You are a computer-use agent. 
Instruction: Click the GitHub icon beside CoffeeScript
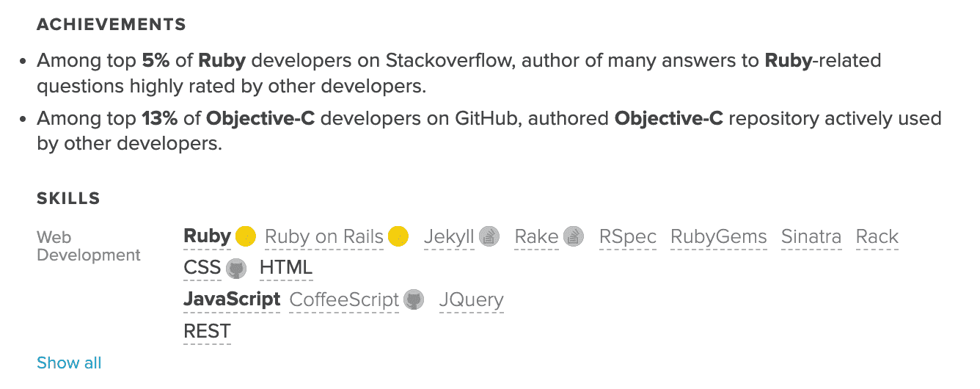point(414,299)
